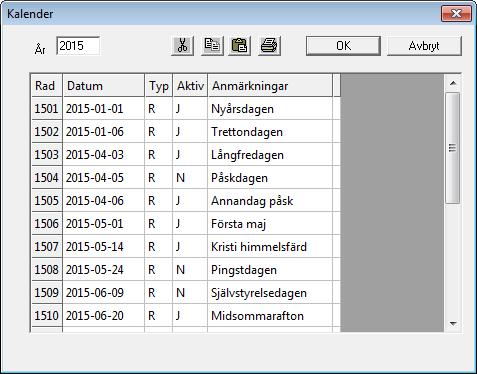Select the Första maj remark cell
Viewport: 477px width, 374px height.
(270, 224)
